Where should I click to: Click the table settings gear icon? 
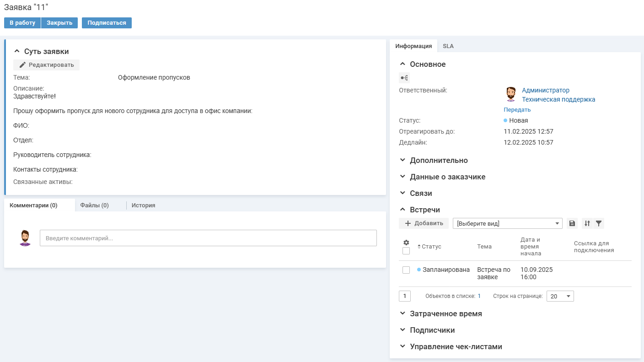coord(406,243)
